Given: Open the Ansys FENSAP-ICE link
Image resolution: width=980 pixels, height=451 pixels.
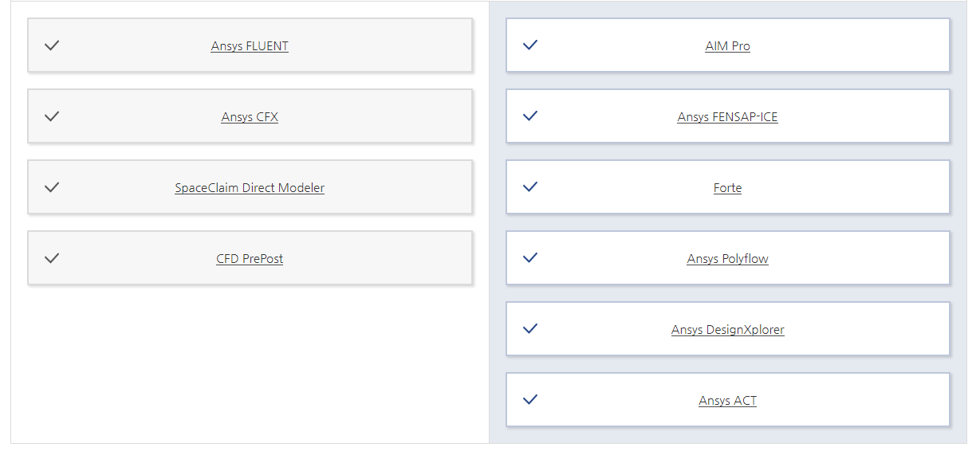Looking at the screenshot, I should pyautogui.click(x=727, y=117).
